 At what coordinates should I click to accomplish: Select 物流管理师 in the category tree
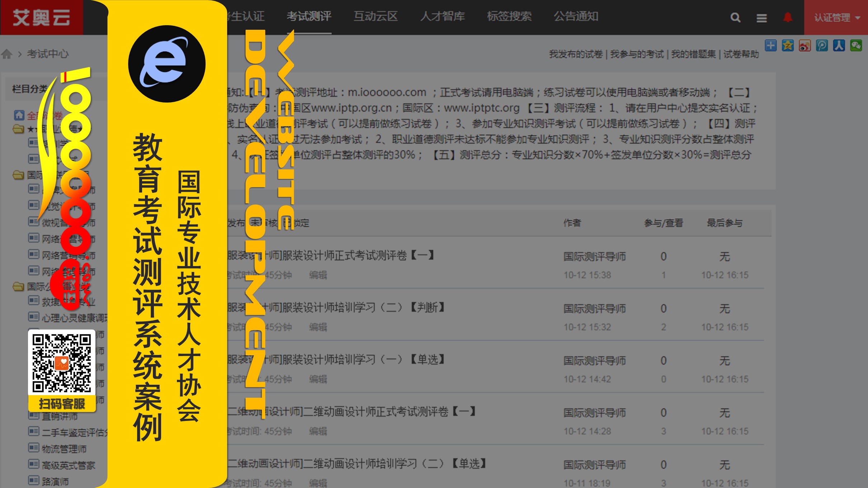click(x=64, y=449)
